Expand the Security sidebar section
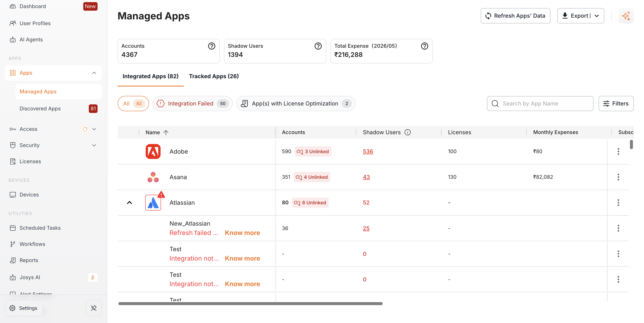644x323 pixels. point(94,145)
